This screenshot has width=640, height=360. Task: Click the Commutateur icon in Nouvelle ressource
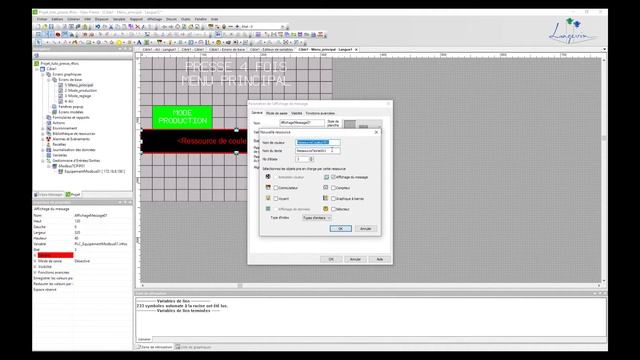tap(268, 187)
